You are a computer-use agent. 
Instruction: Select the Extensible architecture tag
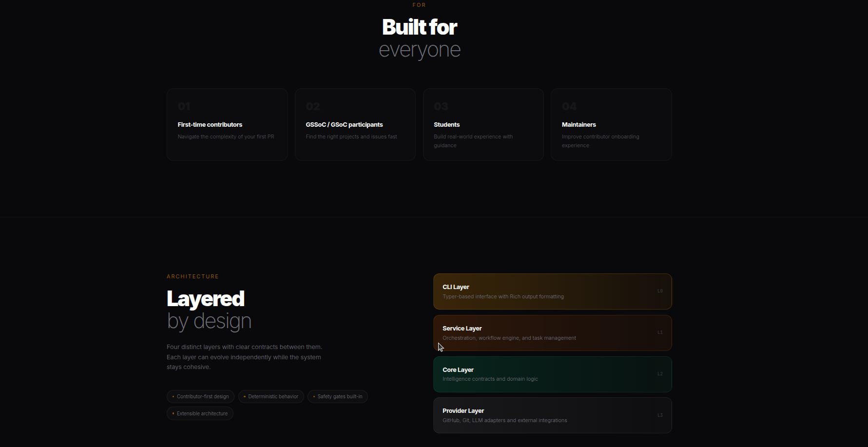(200, 413)
